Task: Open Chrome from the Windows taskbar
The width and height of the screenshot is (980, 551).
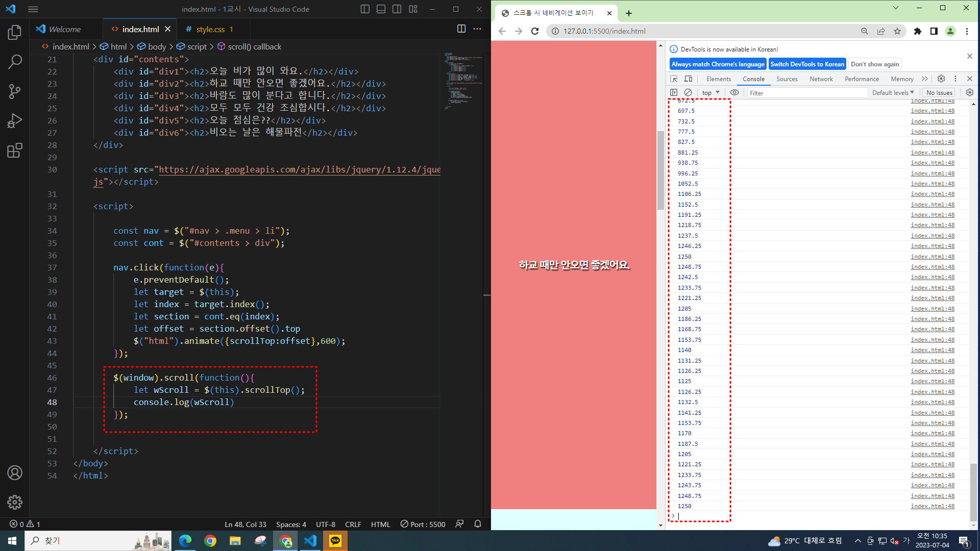Action: 210,541
